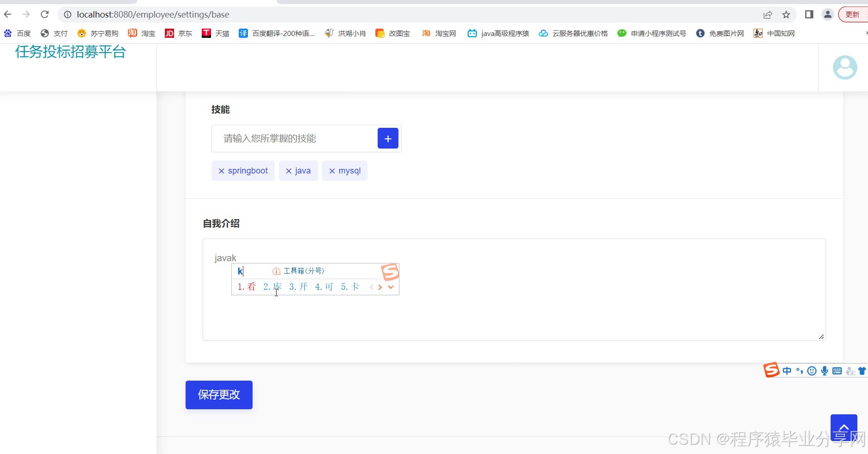Choose IME candidate 3 开
This screenshot has width=868, height=454.
298,287
